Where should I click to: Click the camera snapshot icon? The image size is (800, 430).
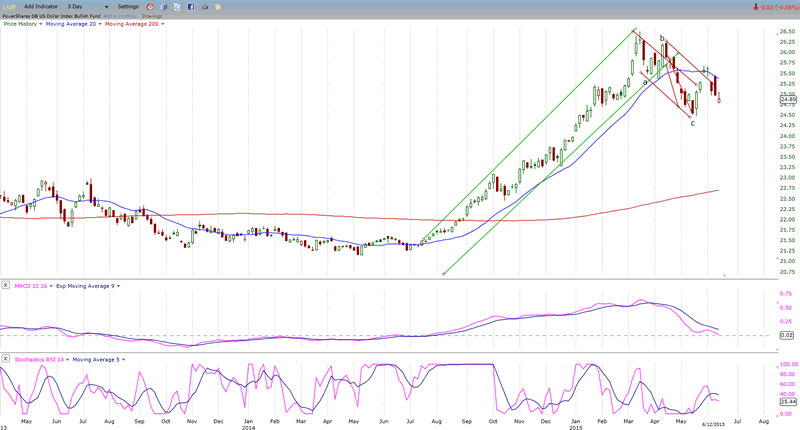tap(205, 6)
